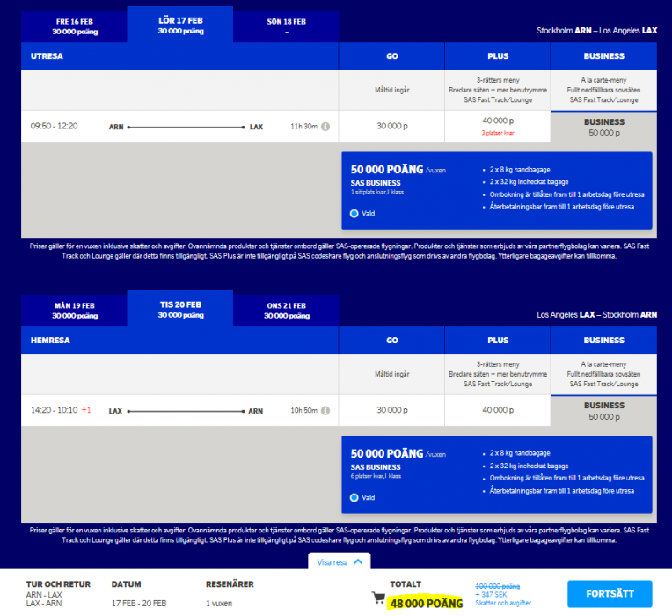Choose outbound PLUS fare for 40 000 p
672x616 pixels.
(x=498, y=126)
